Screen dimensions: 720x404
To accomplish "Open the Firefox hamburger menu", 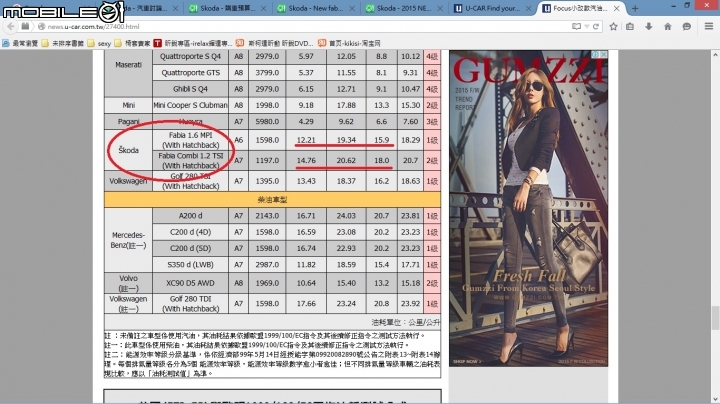I will click(x=709, y=27).
